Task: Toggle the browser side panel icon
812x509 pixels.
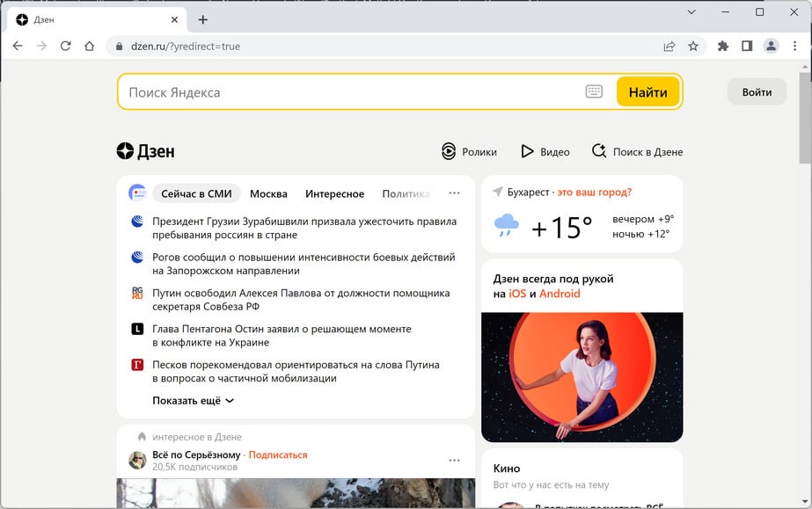Action: (747, 46)
